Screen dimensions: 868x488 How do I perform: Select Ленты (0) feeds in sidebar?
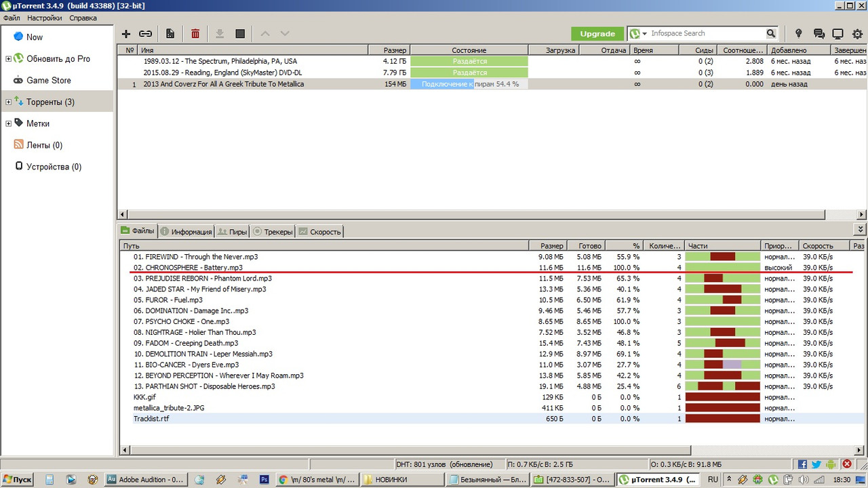click(44, 145)
